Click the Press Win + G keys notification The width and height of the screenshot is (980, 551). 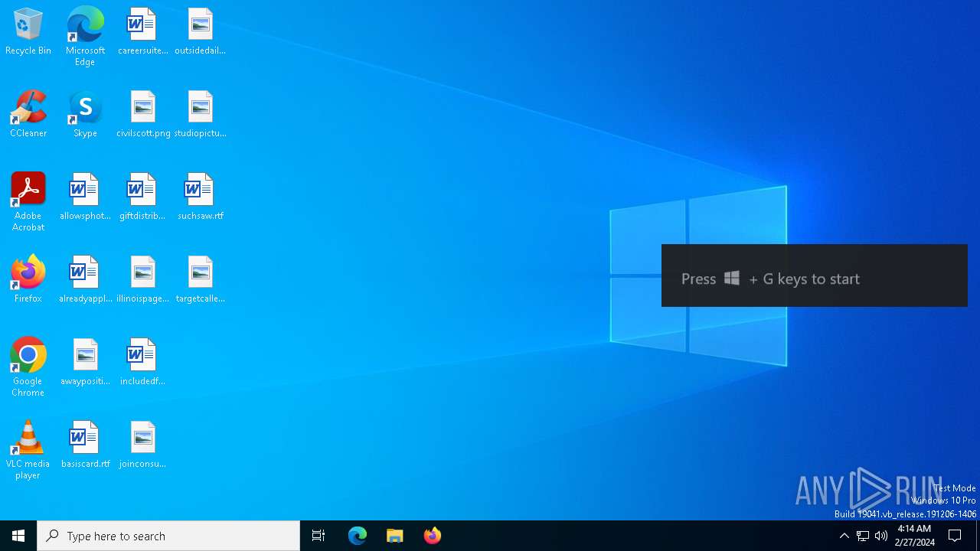(815, 275)
